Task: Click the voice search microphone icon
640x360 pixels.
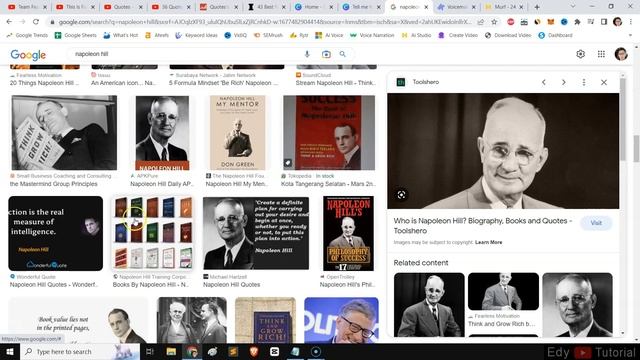Action: pos(307,54)
